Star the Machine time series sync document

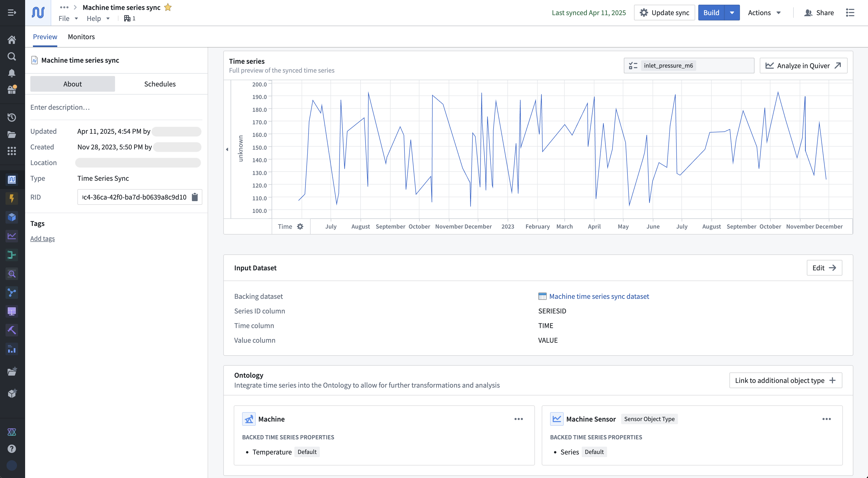pyautogui.click(x=168, y=7)
